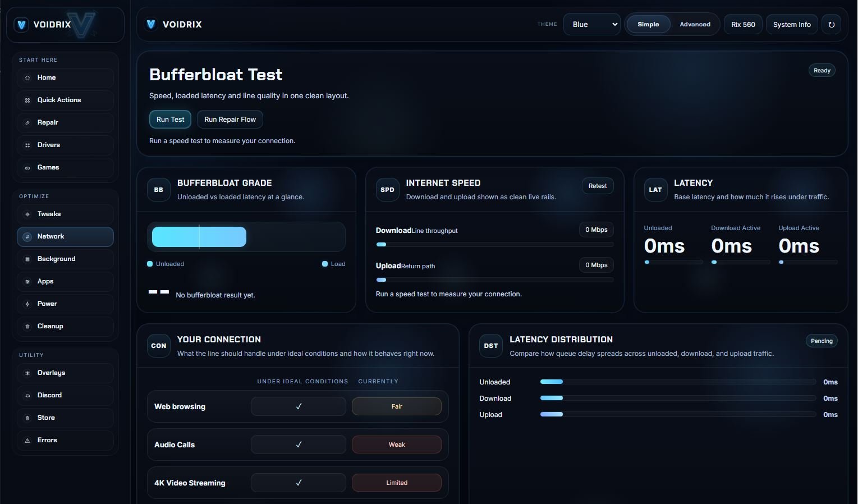This screenshot has width=858, height=504.
Task: Click Run Repair Flow button
Action: tap(230, 120)
